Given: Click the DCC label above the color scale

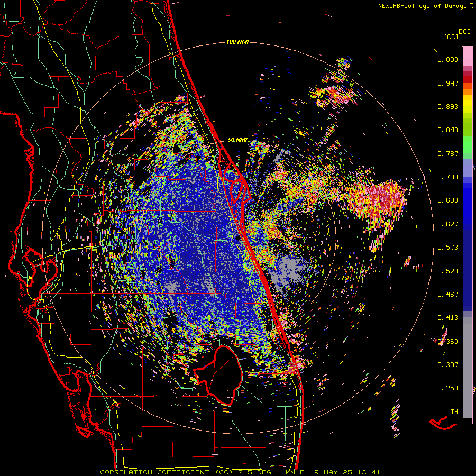Looking at the screenshot, I should click(x=464, y=32).
